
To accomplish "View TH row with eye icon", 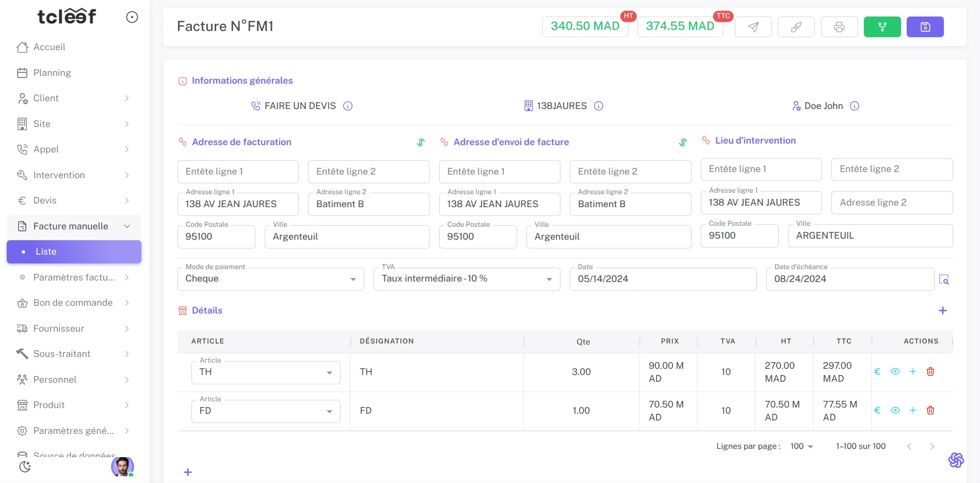I will 895,372.
